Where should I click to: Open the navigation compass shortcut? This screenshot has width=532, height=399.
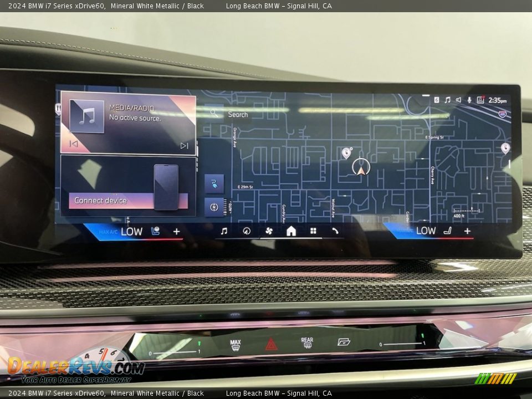pyautogui.click(x=247, y=231)
